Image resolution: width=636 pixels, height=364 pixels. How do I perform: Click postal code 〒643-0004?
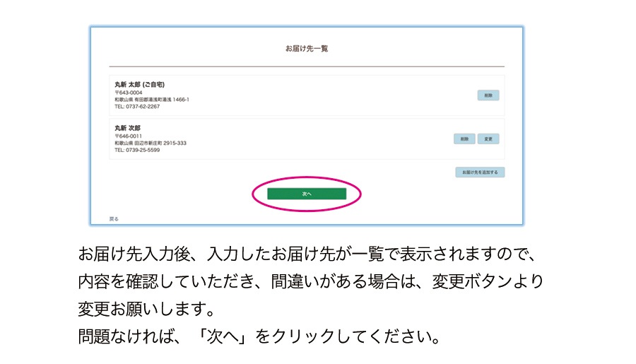(129, 92)
